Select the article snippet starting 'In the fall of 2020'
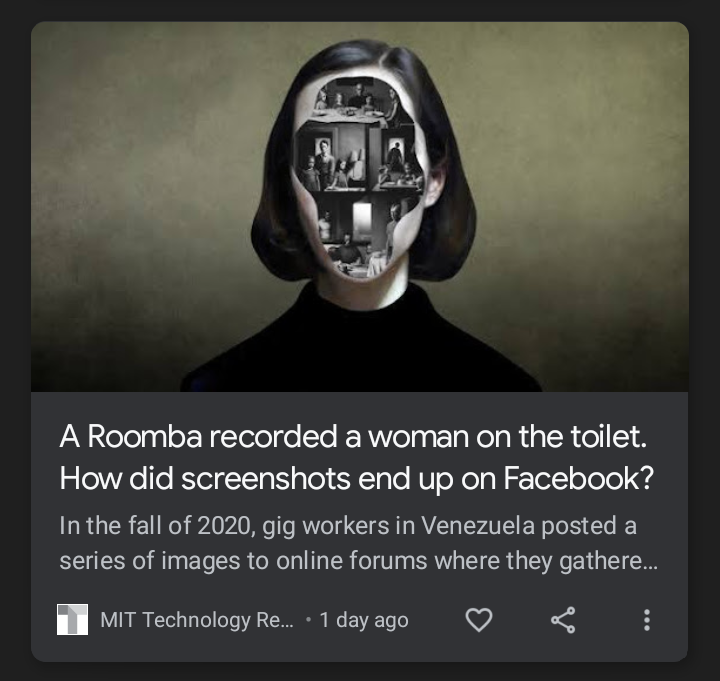 click(x=359, y=543)
